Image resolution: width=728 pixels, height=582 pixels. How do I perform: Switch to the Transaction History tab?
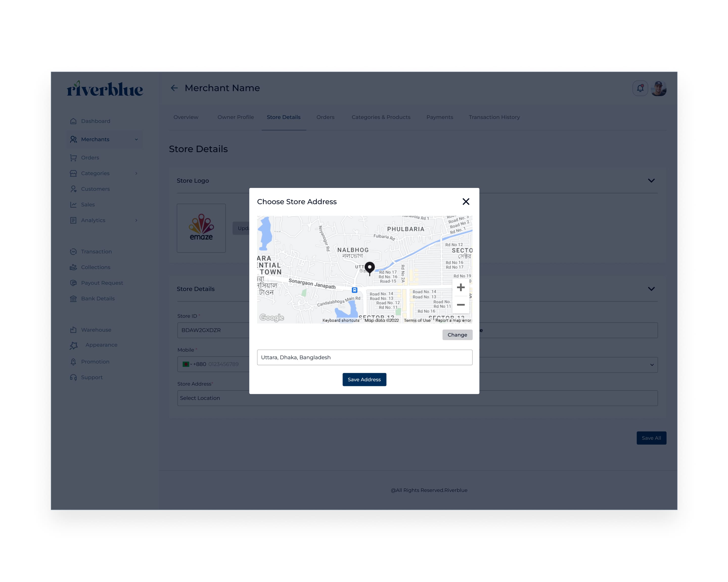(494, 117)
